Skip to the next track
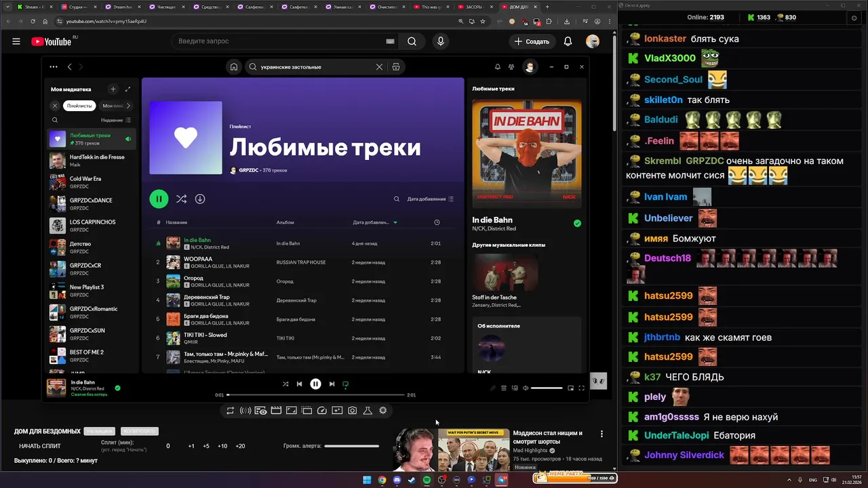The height and width of the screenshot is (488, 868). point(332,384)
